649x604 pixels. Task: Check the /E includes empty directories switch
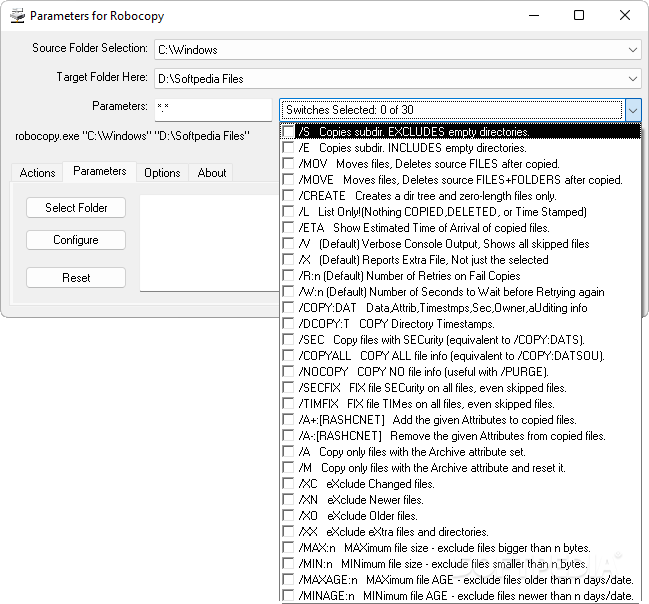[x=288, y=148]
